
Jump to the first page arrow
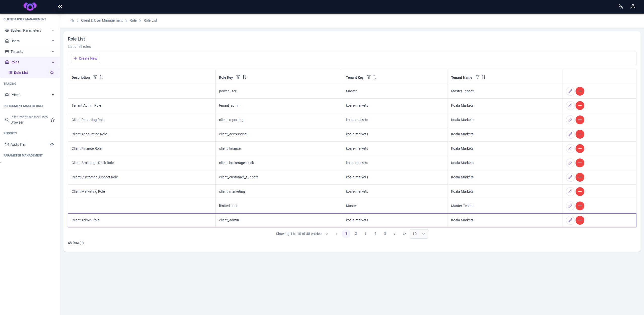[x=327, y=234]
